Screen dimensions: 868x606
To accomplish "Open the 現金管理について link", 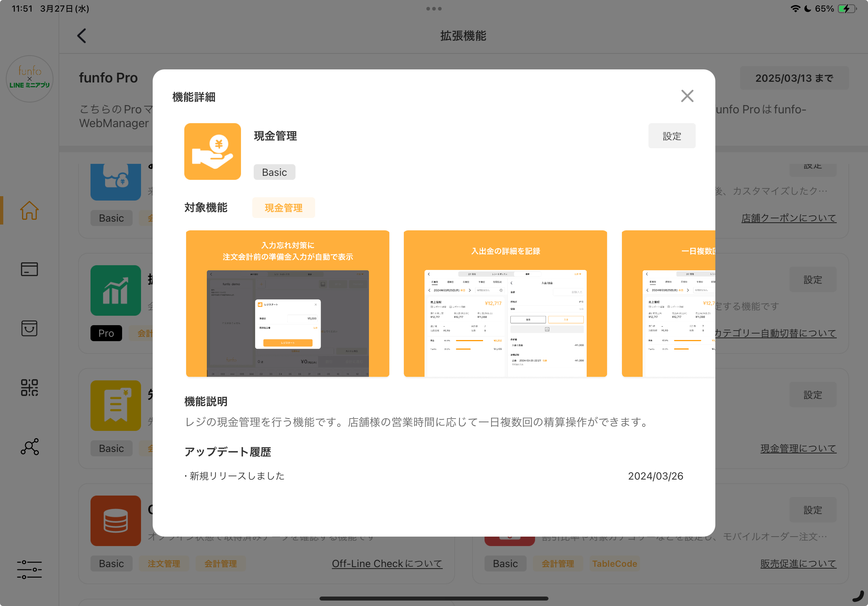I will tap(799, 448).
